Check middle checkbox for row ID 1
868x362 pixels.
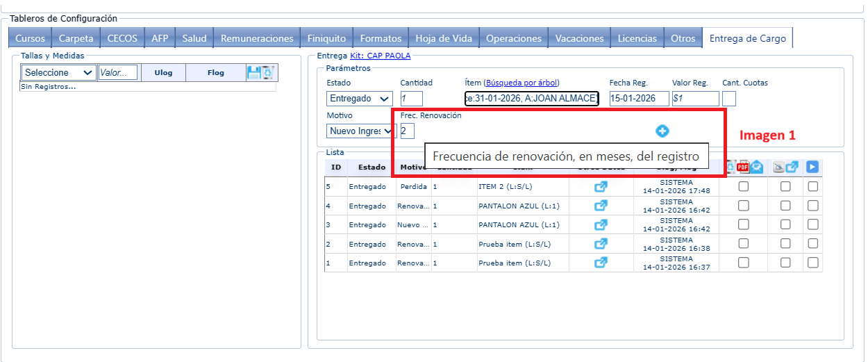coord(785,263)
